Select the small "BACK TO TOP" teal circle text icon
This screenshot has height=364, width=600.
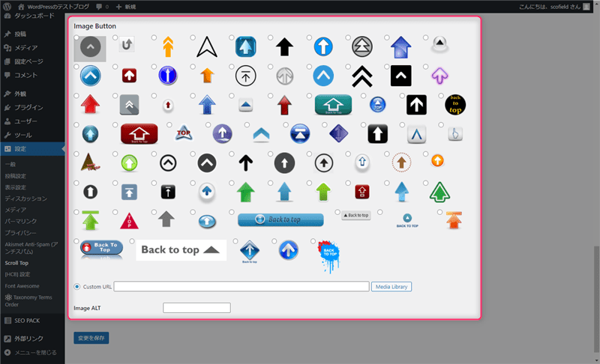407,221
